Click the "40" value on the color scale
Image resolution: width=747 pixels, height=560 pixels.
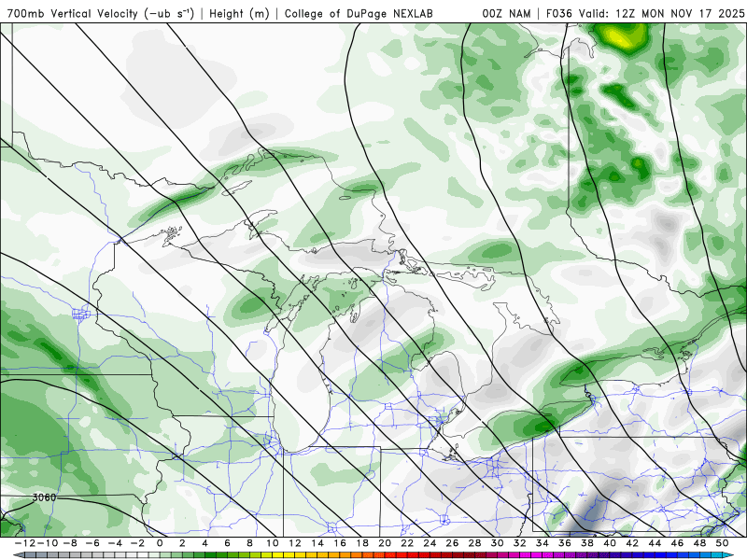pyautogui.click(x=610, y=543)
